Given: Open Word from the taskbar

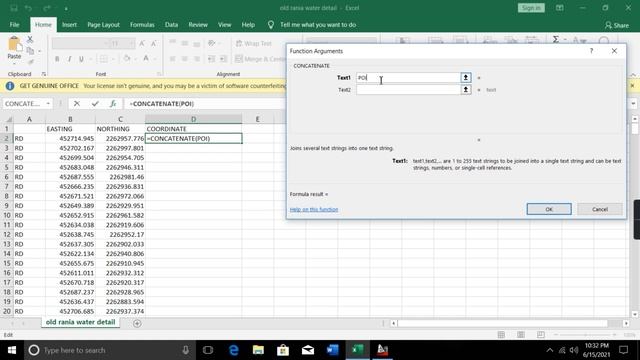Looking at the screenshot, I should point(333,350).
